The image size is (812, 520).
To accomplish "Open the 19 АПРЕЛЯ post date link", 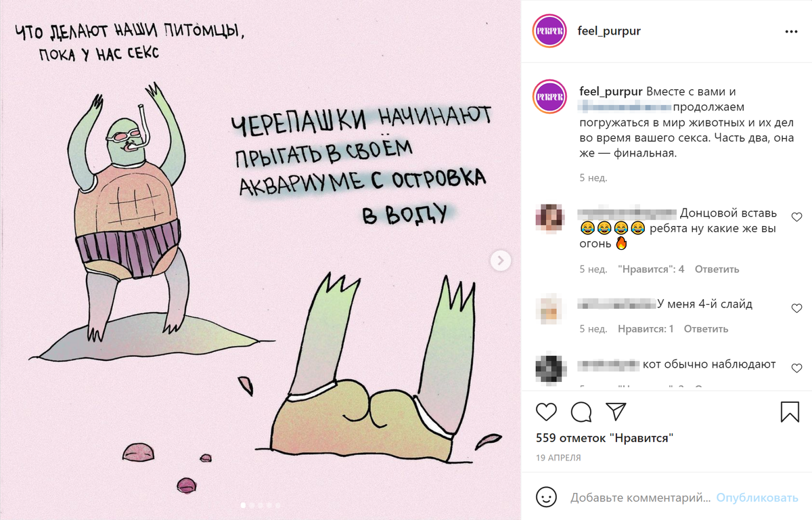I will [x=558, y=458].
